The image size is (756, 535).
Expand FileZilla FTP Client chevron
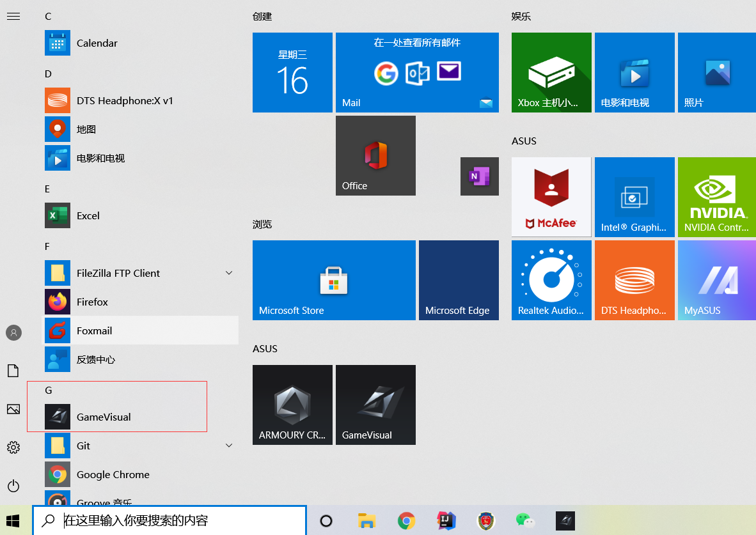pyautogui.click(x=229, y=273)
